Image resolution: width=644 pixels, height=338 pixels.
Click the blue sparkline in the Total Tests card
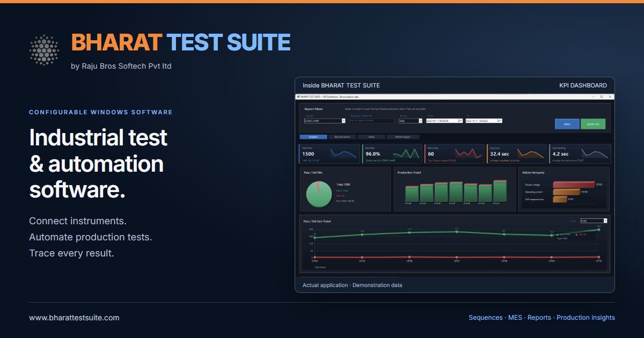coord(343,154)
